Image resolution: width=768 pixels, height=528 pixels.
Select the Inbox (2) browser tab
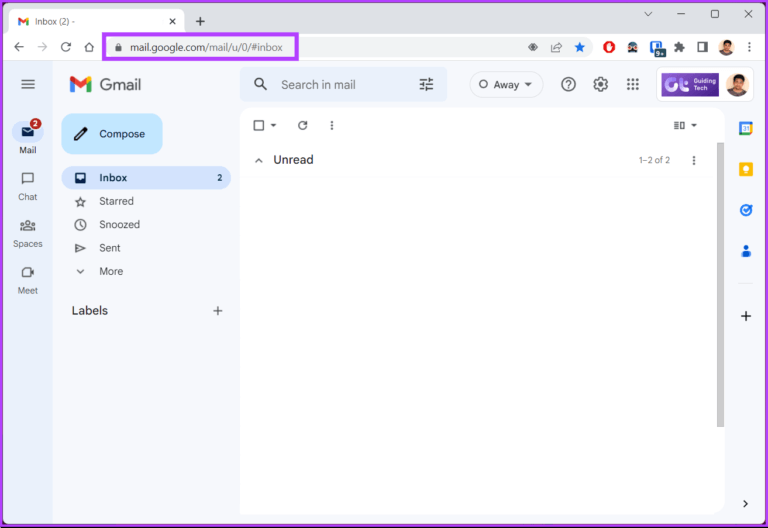96,22
